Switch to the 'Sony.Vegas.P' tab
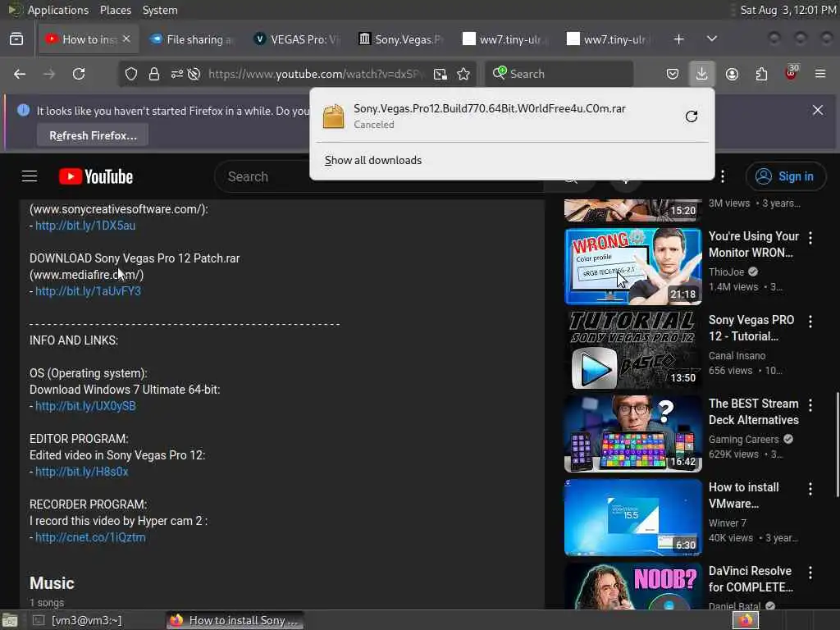The image size is (840, 630). [x=400, y=39]
